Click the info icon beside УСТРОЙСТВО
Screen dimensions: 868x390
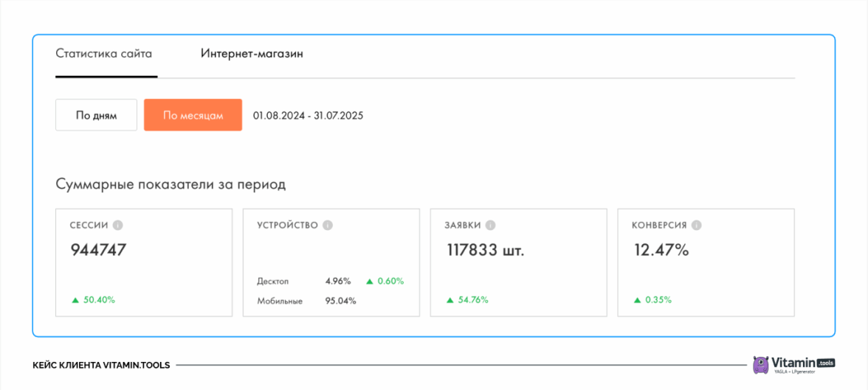point(328,226)
